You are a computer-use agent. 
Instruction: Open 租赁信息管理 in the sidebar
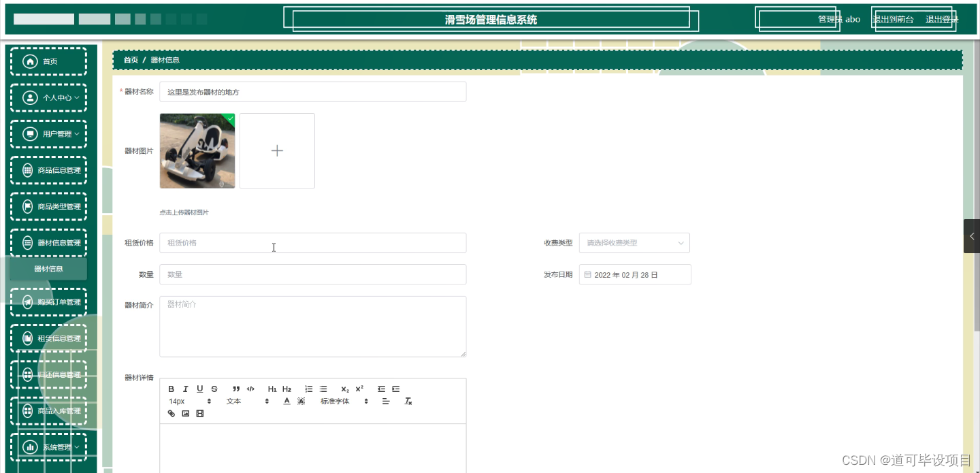48,338
